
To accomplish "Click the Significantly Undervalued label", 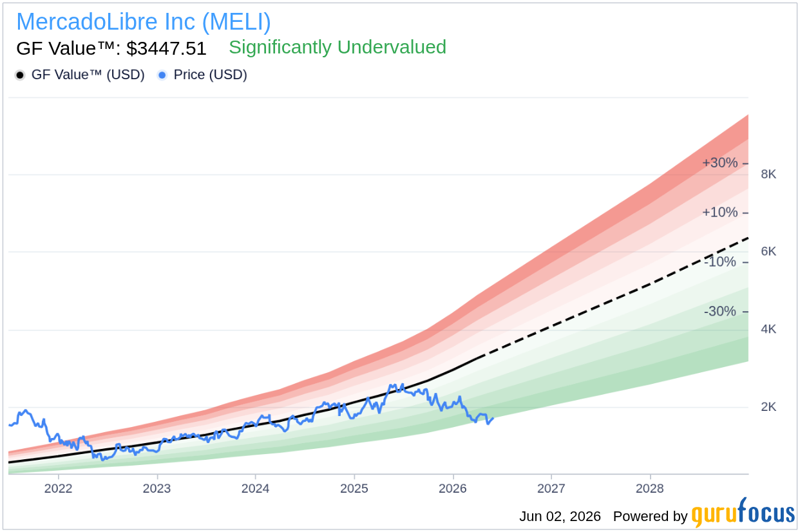I will (x=338, y=47).
